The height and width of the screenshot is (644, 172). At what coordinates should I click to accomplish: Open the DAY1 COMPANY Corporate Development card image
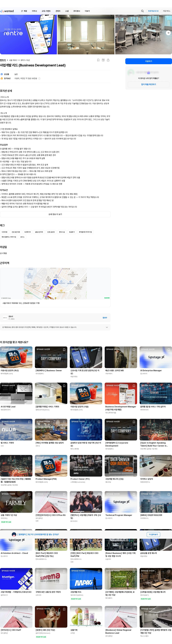pos(121,429)
